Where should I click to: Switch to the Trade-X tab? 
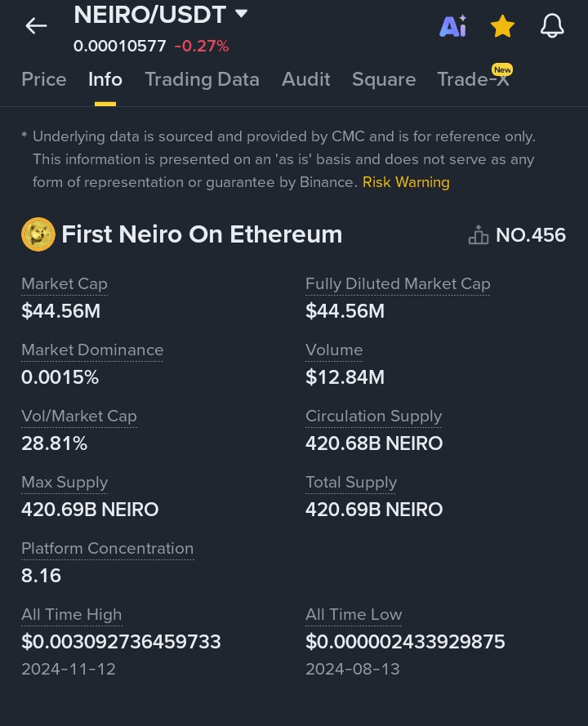[x=473, y=79]
